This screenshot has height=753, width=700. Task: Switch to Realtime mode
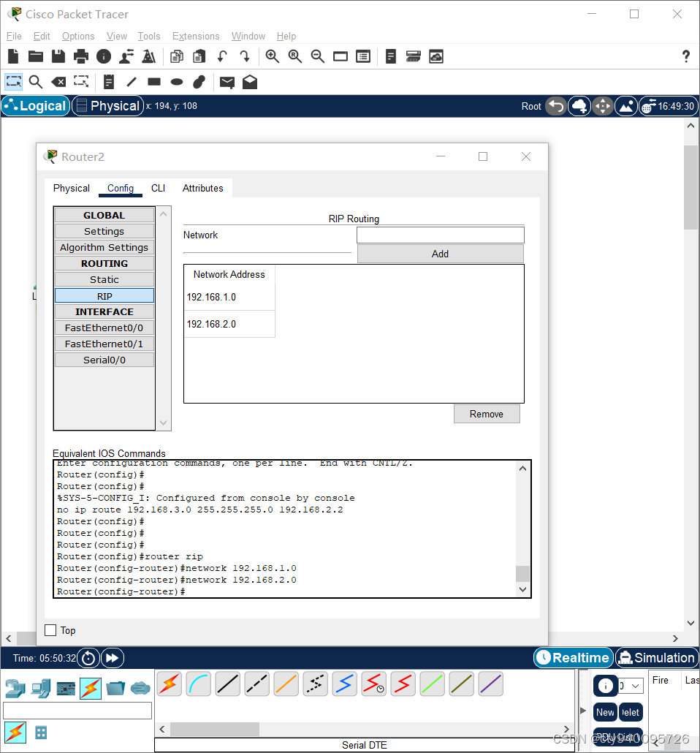(574, 657)
